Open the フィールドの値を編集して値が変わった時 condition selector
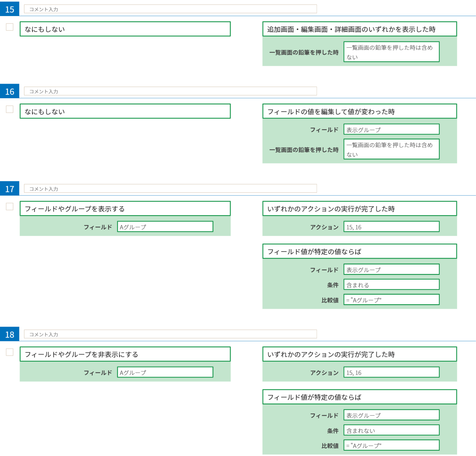Screen dimensions: 476x456 (x=359, y=111)
